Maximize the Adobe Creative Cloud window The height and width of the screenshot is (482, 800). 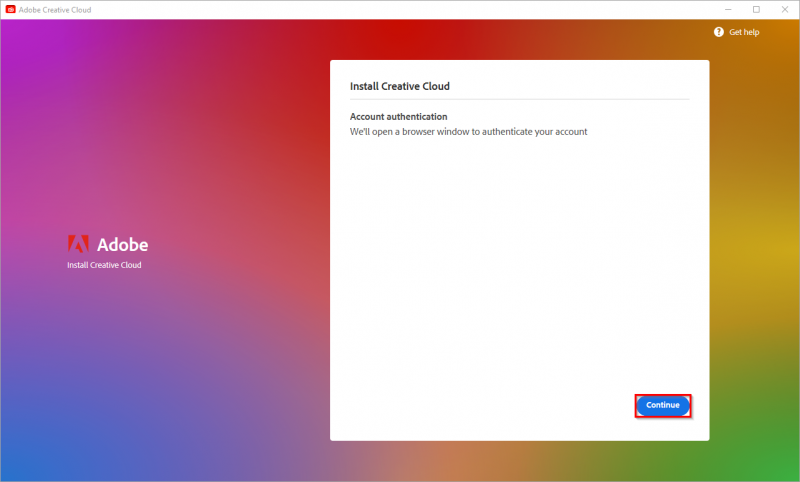[x=756, y=10]
